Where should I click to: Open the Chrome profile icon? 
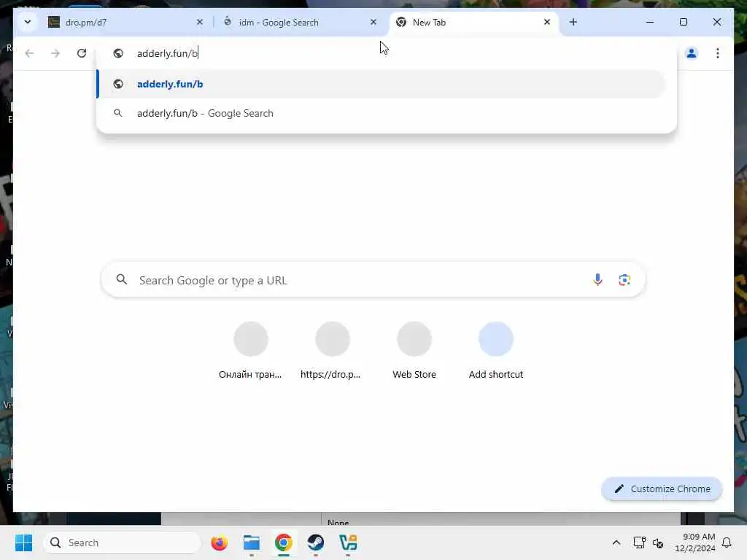(692, 53)
